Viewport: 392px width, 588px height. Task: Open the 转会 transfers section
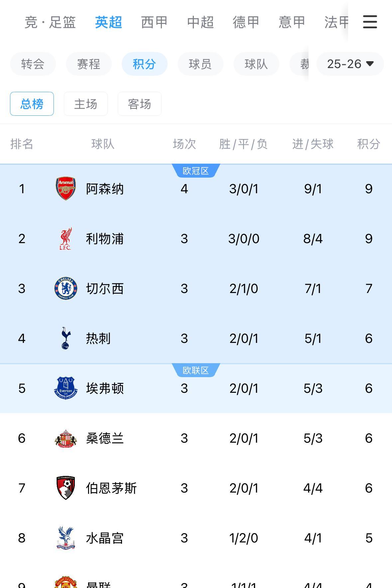point(33,64)
